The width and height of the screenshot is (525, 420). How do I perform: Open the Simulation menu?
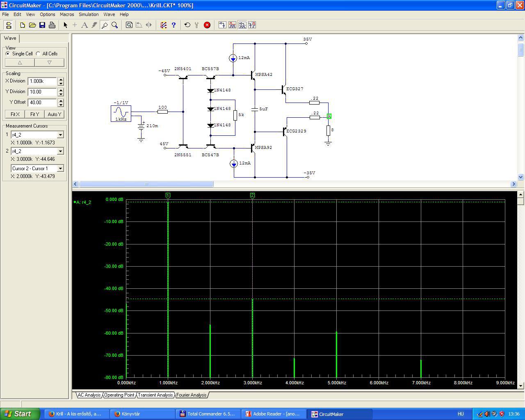(x=89, y=14)
